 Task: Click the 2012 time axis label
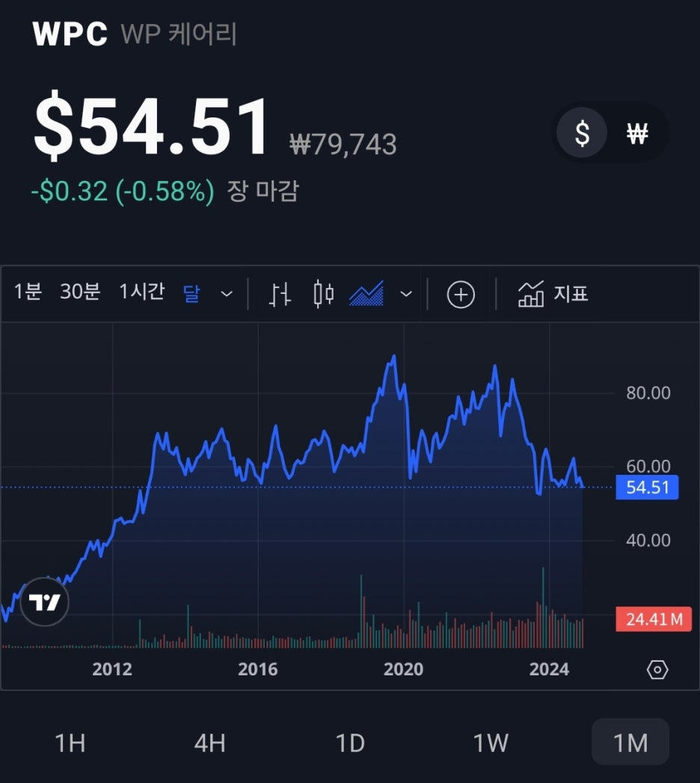point(112,669)
